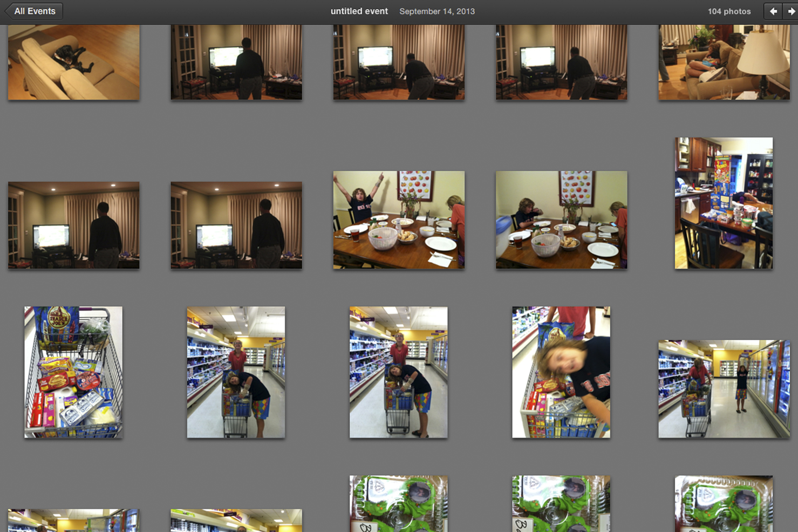
Task: Go back to All Events
Action: pyautogui.click(x=34, y=11)
